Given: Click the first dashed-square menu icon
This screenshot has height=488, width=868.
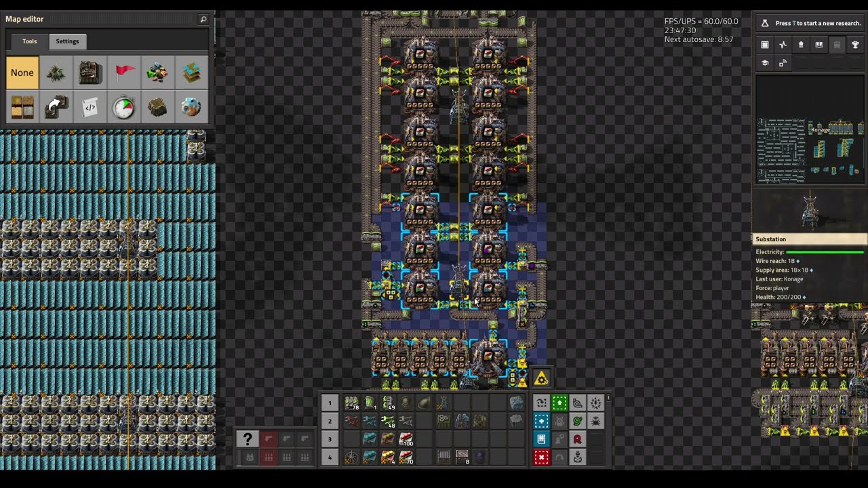Looking at the screenshot, I should (x=765, y=45).
